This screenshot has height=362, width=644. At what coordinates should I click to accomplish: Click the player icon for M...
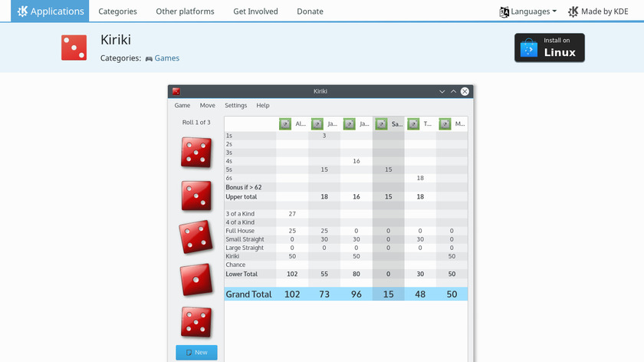tap(445, 123)
